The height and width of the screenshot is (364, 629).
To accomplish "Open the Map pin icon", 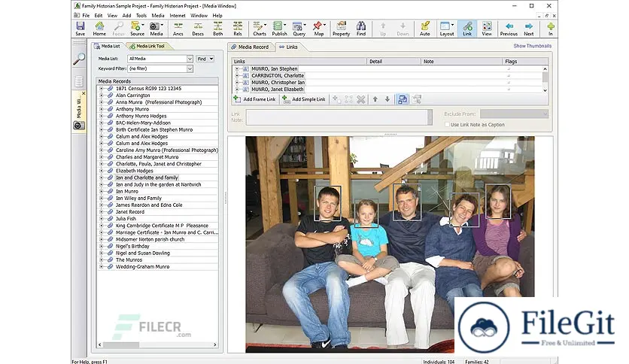I will click(x=318, y=29).
